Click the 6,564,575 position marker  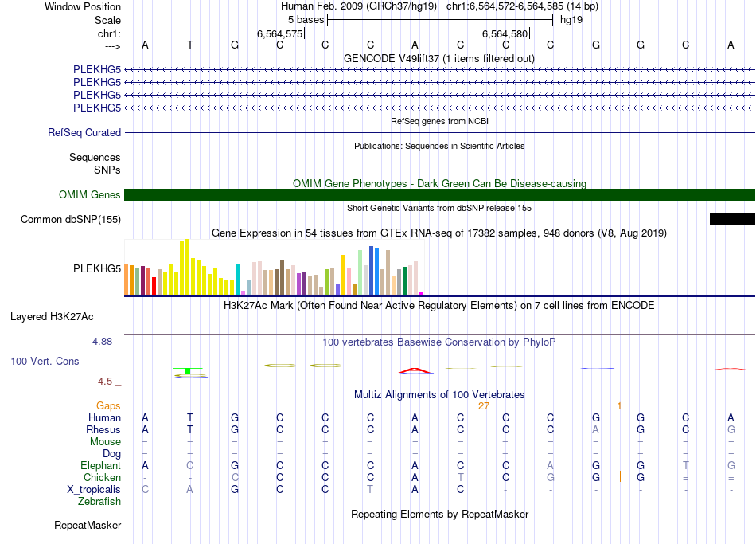coord(279,33)
